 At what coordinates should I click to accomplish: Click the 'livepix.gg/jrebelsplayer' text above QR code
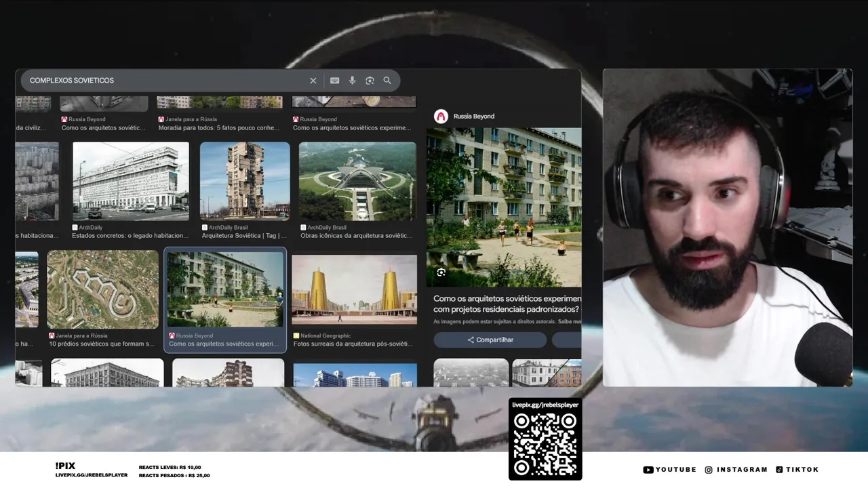545,405
